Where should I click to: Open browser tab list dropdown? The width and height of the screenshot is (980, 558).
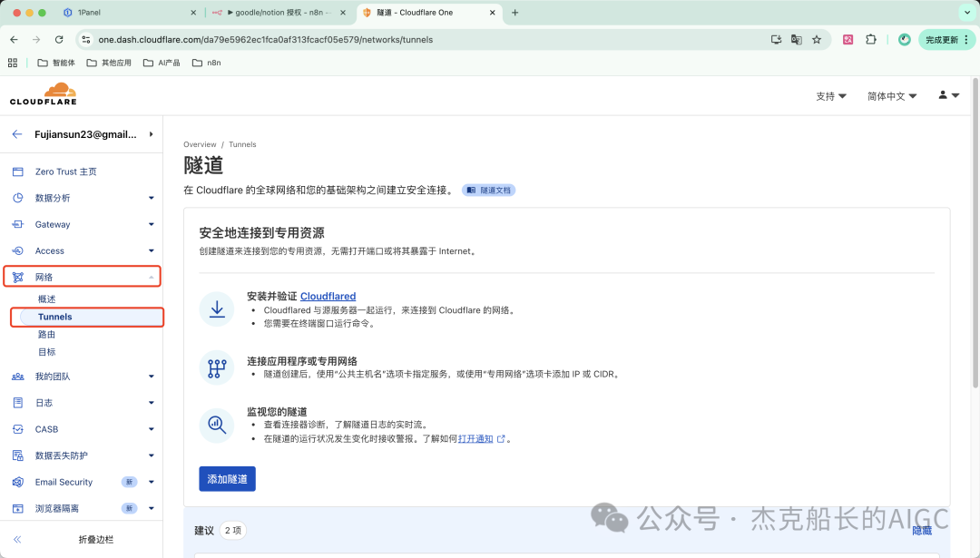click(x=967, y=13)
